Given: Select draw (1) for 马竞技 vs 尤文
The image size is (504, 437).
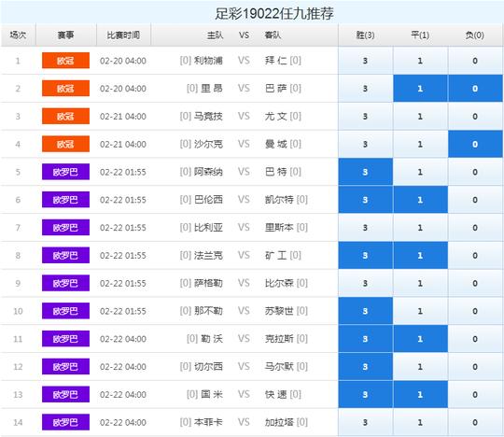Looking at the screenshot, I should (420, 116).
